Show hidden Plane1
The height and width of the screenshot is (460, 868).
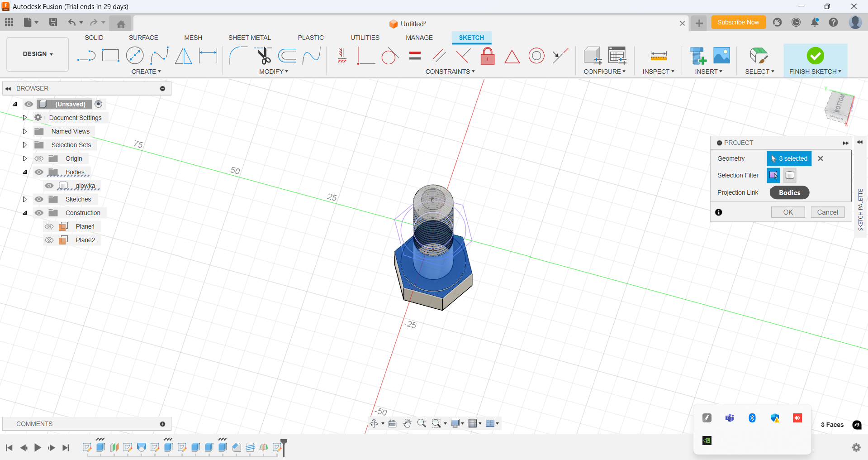pos(49,226)
